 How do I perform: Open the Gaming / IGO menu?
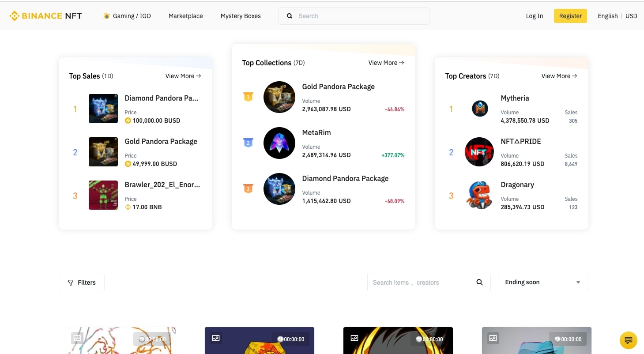[127, 16]
